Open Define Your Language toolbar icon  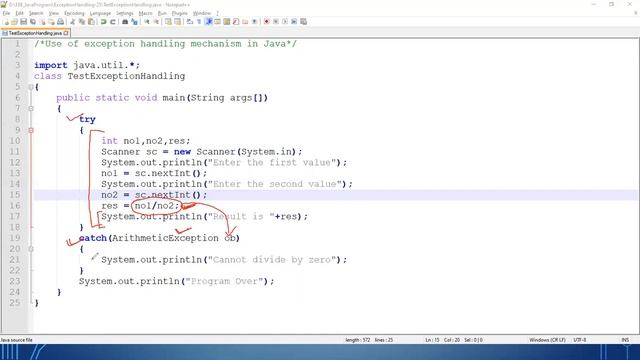[x=218, y=22]
